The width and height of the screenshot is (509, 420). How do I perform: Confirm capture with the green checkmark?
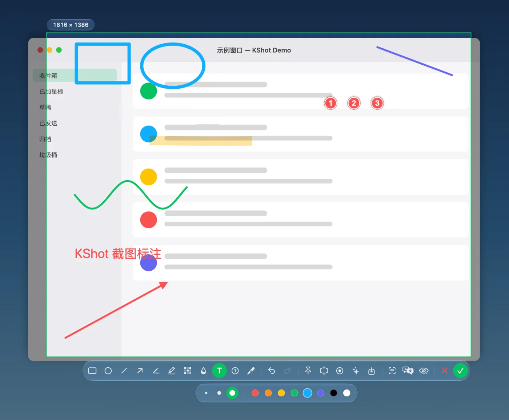coord(460,371)
